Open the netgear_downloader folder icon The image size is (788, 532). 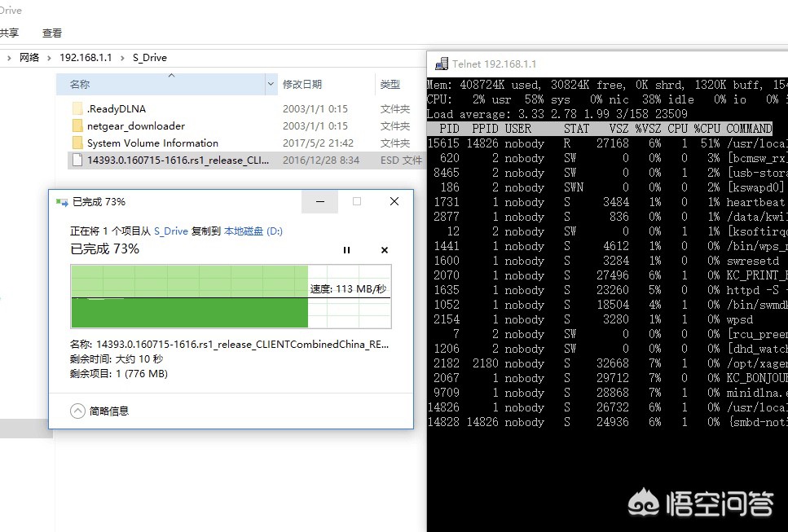click(77, 125)
